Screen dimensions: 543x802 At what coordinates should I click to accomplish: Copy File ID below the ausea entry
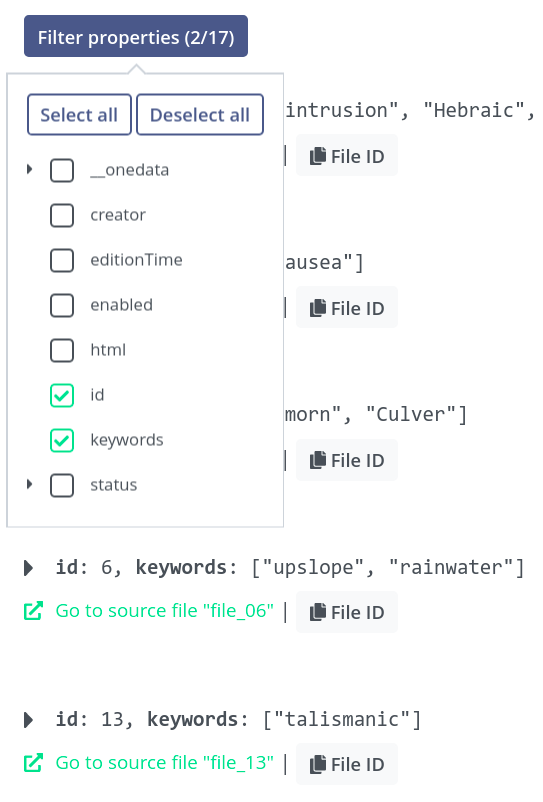click(347, 307)
